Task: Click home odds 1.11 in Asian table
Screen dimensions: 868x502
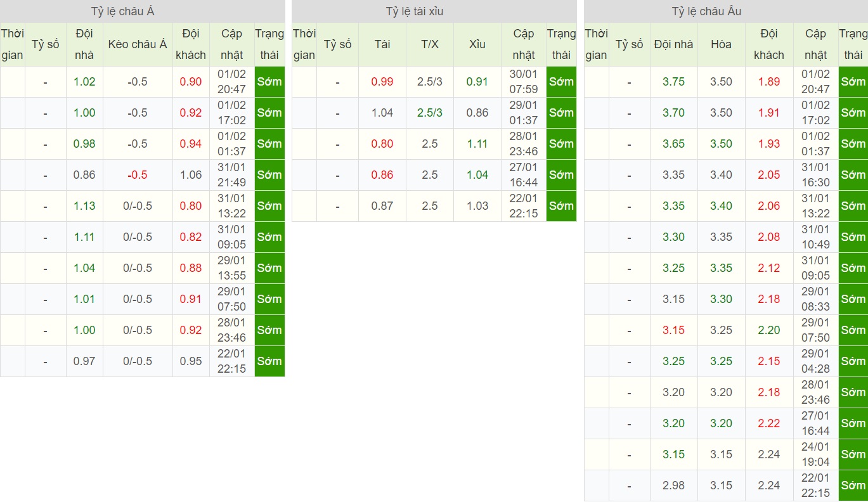Action: pyautogui.click(x=84, y=237)
